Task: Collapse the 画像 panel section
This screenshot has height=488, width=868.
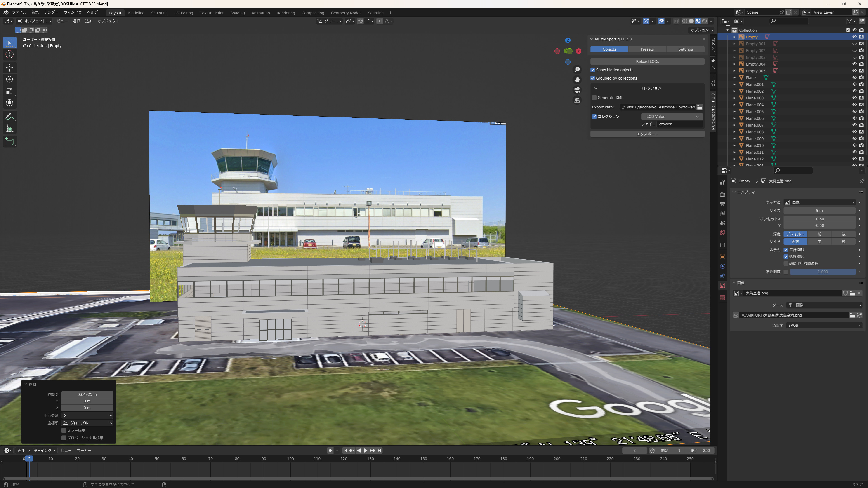Action: 734,283
